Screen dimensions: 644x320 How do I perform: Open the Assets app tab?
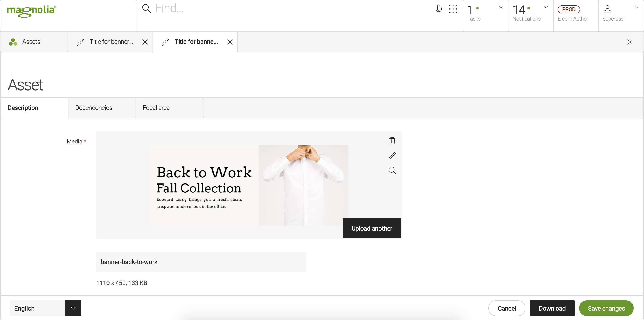click(x=31, y=42)
